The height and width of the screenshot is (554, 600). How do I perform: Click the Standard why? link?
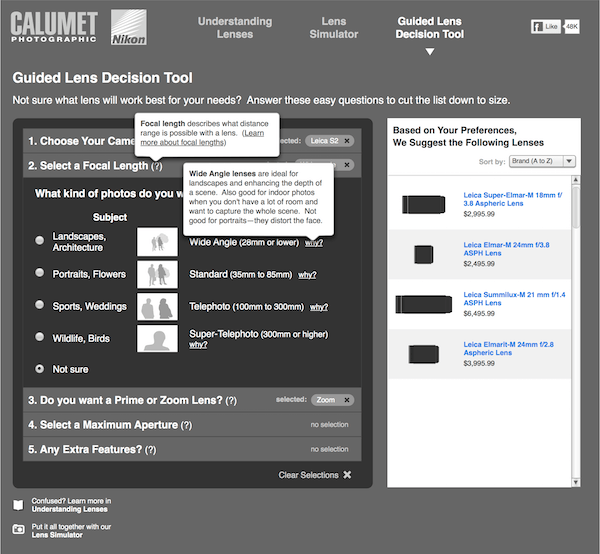click(307, 275)
